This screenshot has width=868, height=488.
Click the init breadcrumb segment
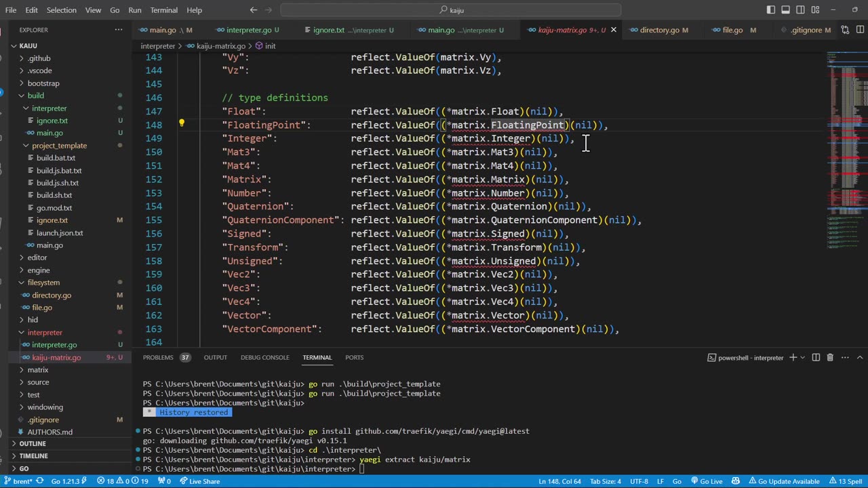pyautogui.click(x=265, y=46)
